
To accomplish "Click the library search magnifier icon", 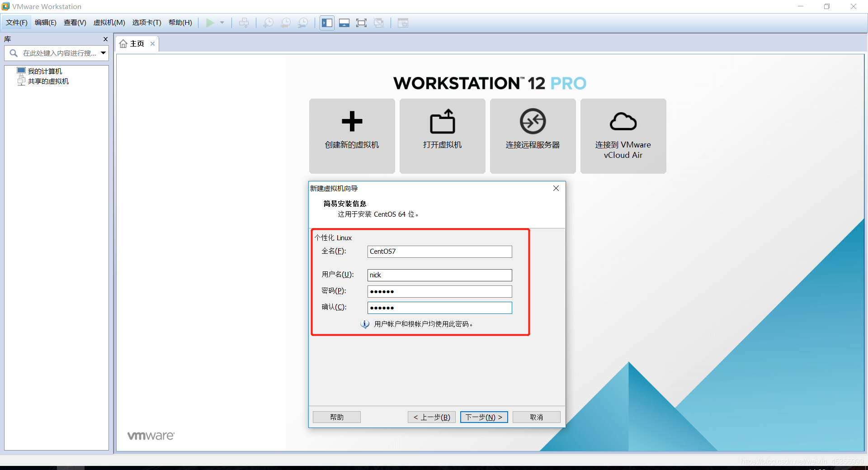I will pyautogui.click(x=14, y=53).
